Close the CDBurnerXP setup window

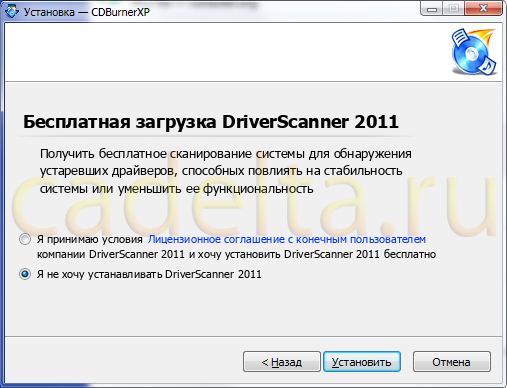click(x=484, y=8)
